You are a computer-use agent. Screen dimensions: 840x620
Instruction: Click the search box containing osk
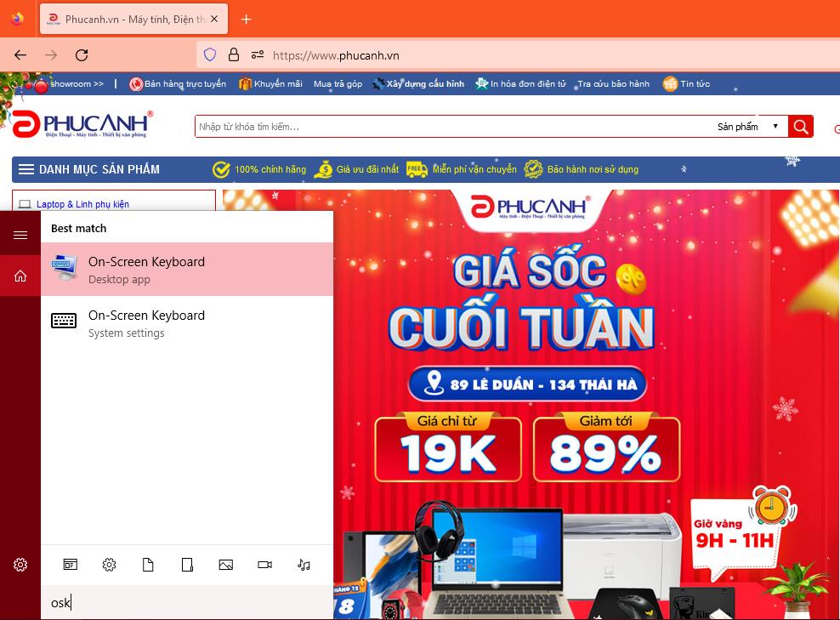tap(187, 603)
